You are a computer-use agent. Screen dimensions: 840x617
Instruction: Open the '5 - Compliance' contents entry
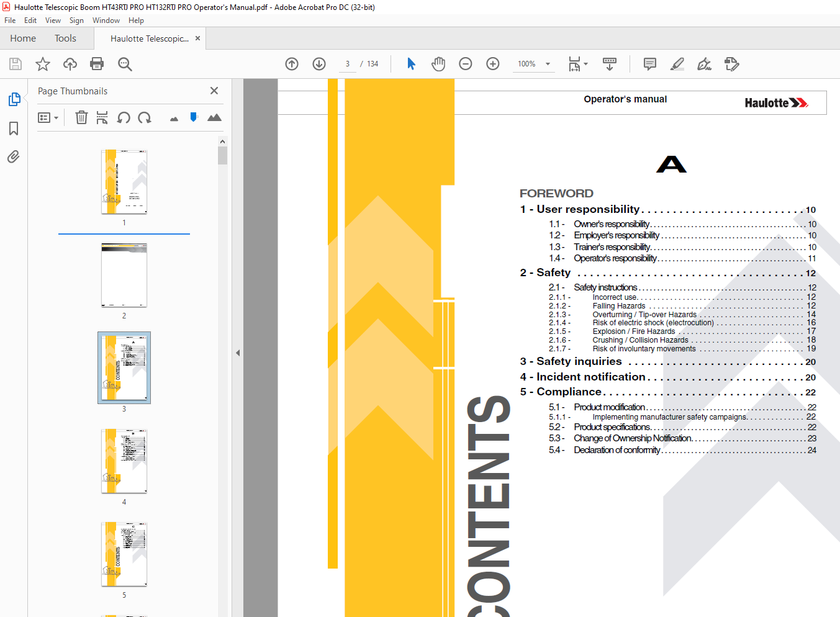668,392
